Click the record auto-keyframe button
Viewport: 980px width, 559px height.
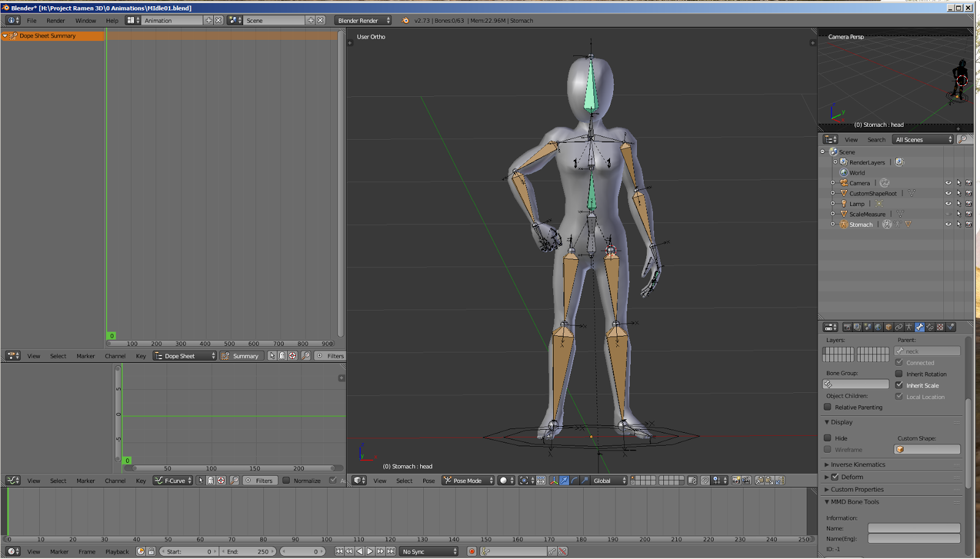pyautogui.click(x=472, y=552)
